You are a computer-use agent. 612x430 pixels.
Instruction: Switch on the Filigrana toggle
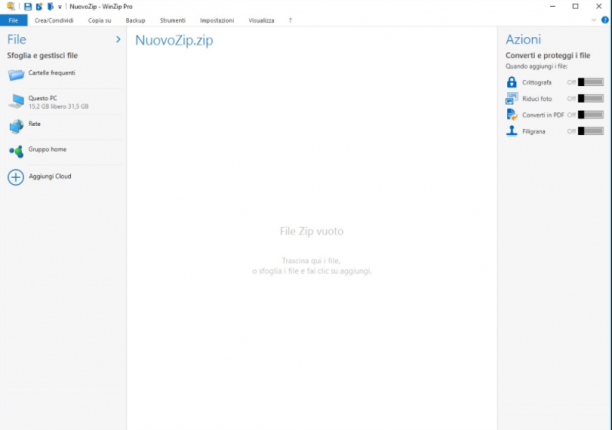pos(591,131)
